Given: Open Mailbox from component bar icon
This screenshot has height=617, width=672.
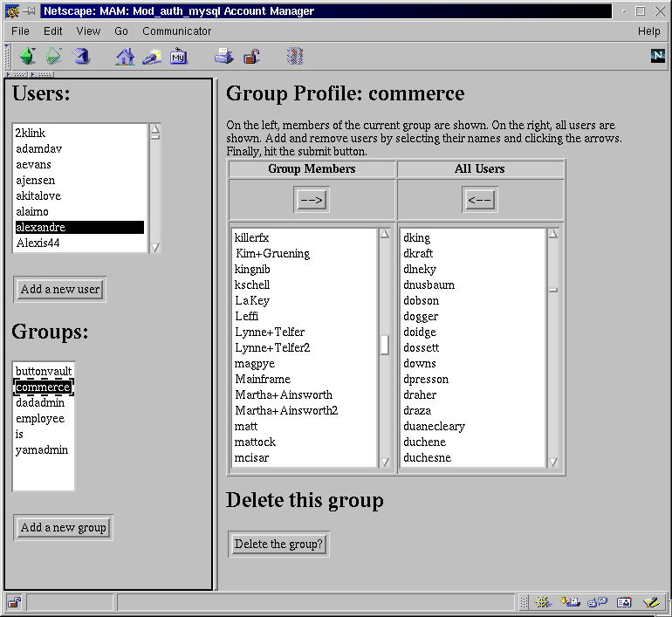Looking at the screenshot, I should tap(570, 602).
